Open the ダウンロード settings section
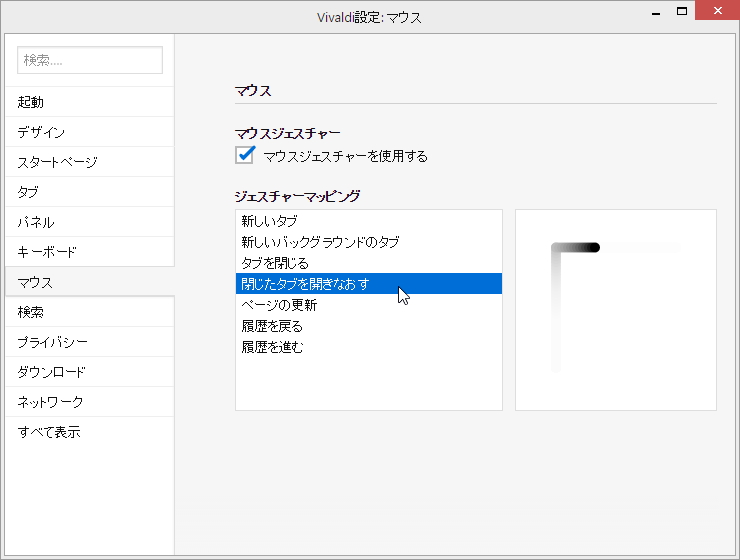Image resolution: width=740 pixels, height=560 pixels. tap(90, 372)
